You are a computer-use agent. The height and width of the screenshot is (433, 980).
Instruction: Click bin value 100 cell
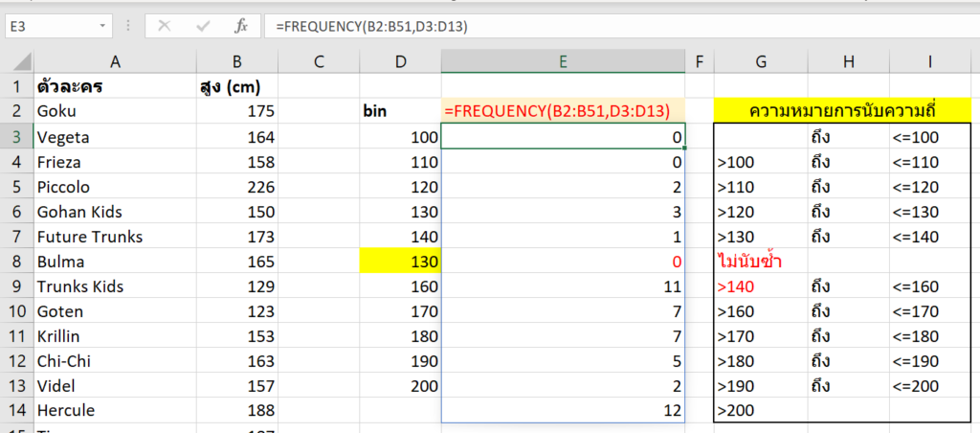point(401,136)
